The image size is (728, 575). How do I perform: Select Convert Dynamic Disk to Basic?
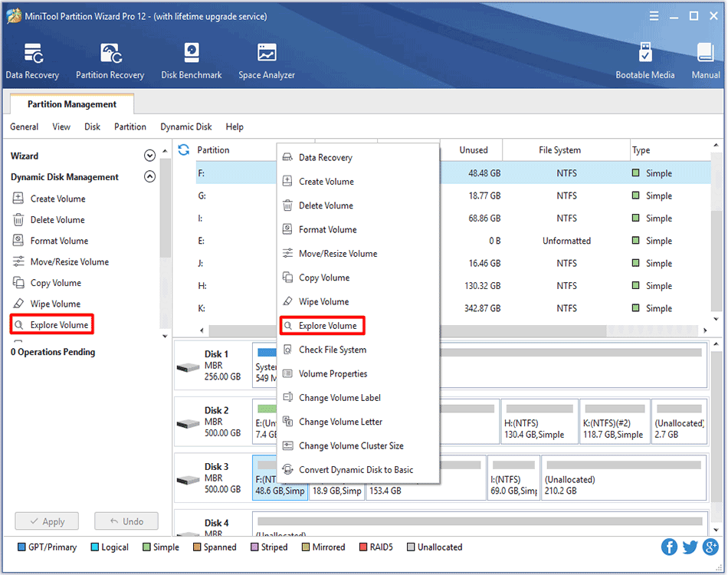tap(356, 470)
